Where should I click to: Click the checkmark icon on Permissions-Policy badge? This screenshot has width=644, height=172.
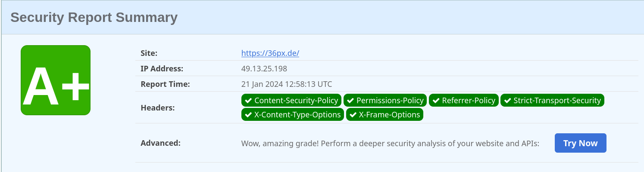click(350, 101)
